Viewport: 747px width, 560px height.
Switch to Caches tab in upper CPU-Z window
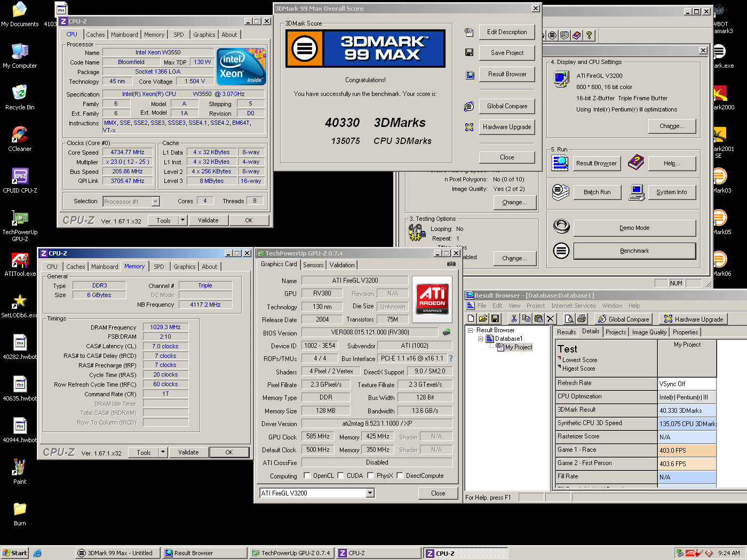pyautogui.click(x=96, y=35)
